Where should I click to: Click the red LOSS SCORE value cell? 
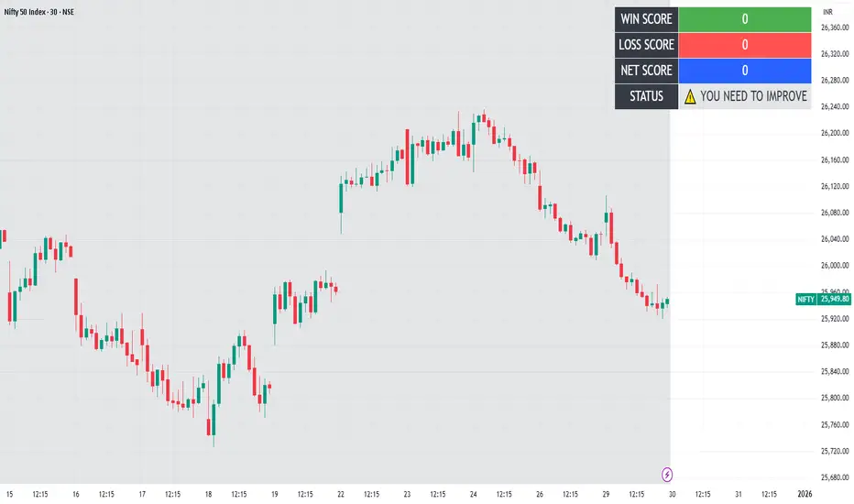745,45
